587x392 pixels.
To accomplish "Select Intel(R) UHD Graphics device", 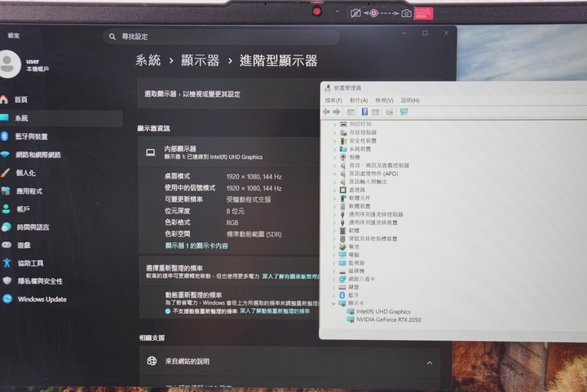I will [383, 311].
